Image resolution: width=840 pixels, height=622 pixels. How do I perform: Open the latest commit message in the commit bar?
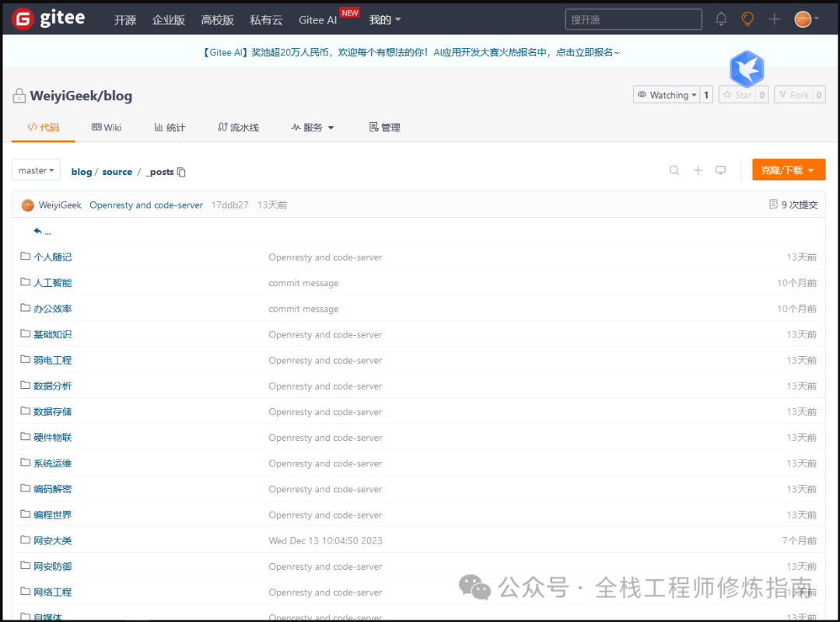tap(146, 205)
